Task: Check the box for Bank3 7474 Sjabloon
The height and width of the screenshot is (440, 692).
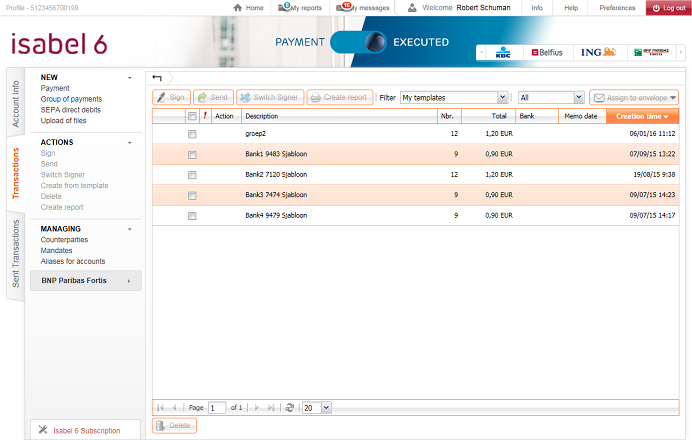Action: [192, 195]
